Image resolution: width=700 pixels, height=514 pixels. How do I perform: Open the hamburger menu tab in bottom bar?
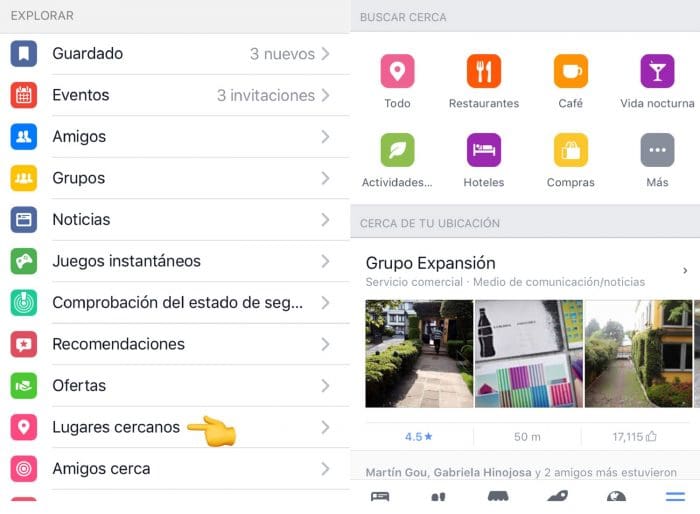[675, 496]
